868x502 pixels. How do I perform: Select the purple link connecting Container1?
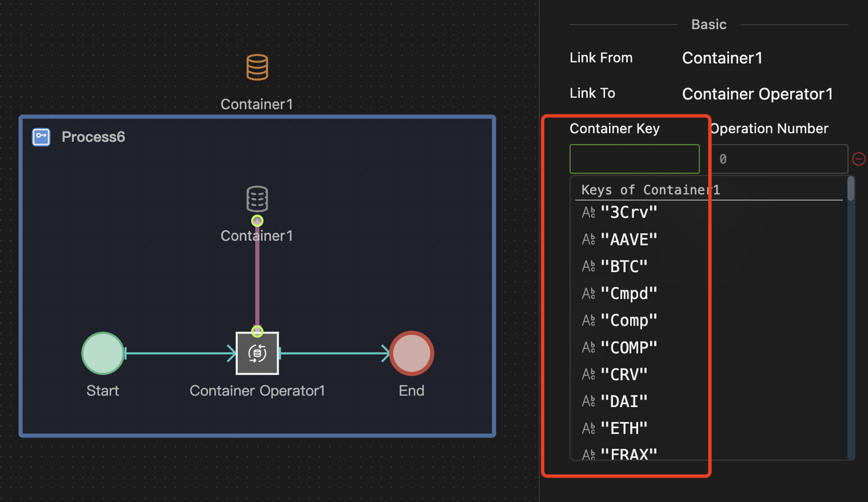coord(257,277)
